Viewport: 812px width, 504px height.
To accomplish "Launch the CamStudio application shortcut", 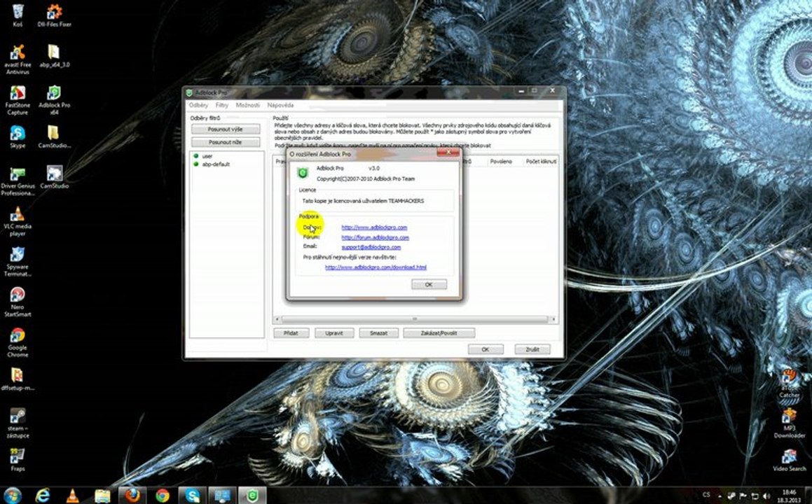I will 55,177.
